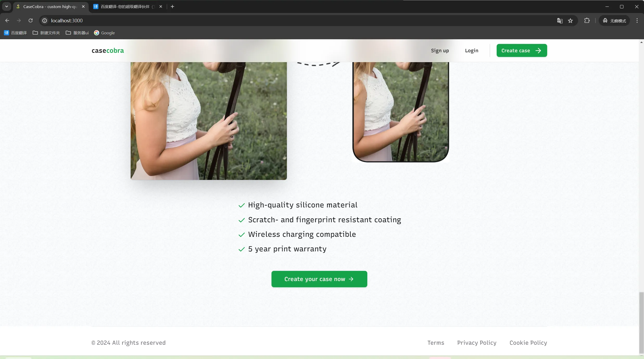Open the Terms footer link
Image resolution: width=644 pixels, height=359 pixels.
pos(436,343)
